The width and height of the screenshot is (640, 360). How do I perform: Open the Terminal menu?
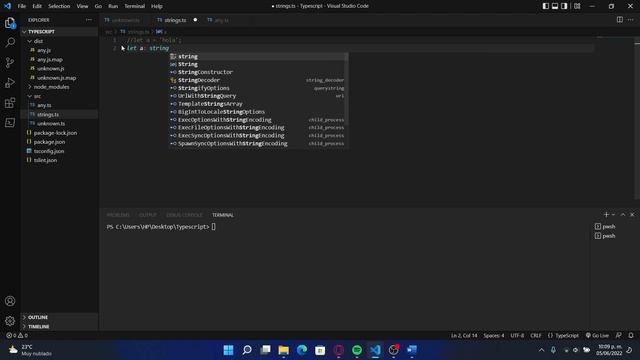(x=135, y=6)
